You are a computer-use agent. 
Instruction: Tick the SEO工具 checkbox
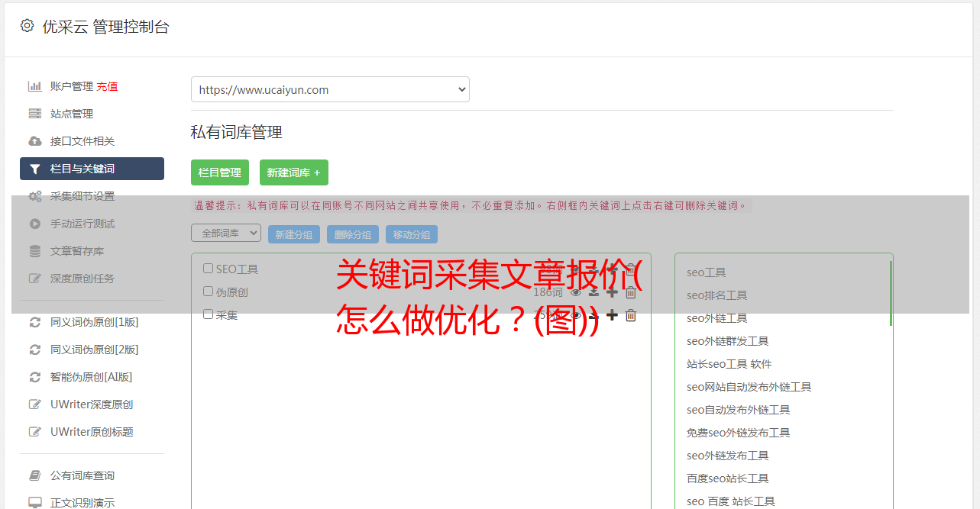208,268
